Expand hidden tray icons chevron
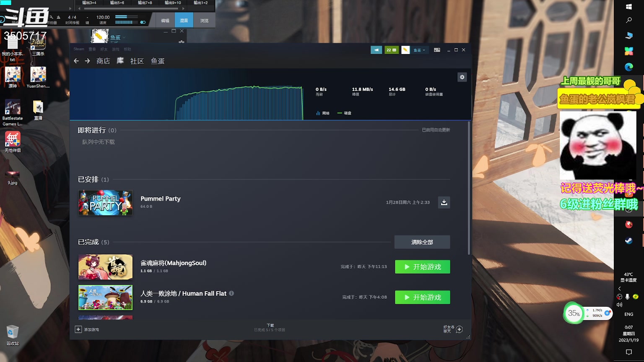The height and width of the screenshot is (362, 644). [619, 289]
